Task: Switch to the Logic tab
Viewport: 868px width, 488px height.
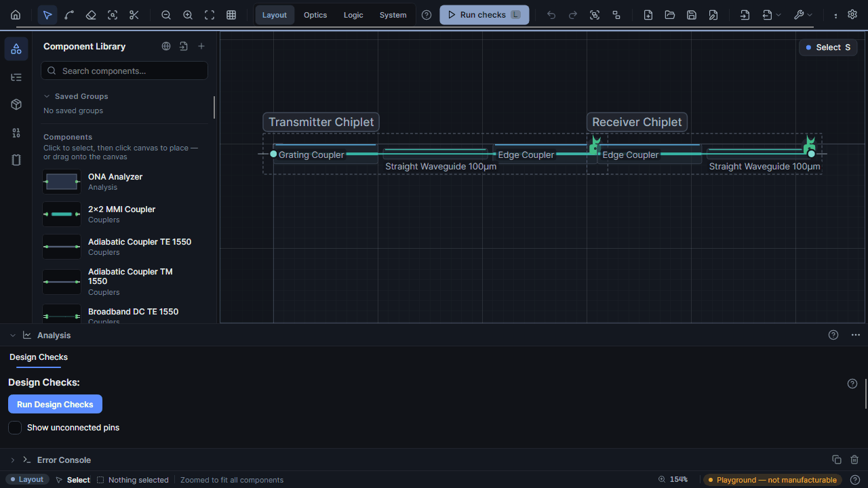Action: pos(353,15)
